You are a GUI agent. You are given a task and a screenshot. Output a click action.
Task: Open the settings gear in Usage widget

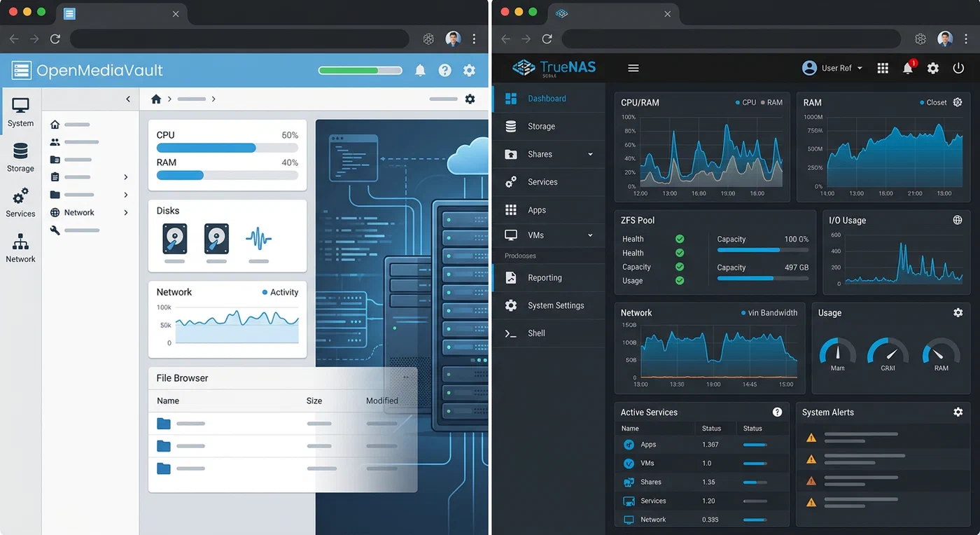click(958, 313)
